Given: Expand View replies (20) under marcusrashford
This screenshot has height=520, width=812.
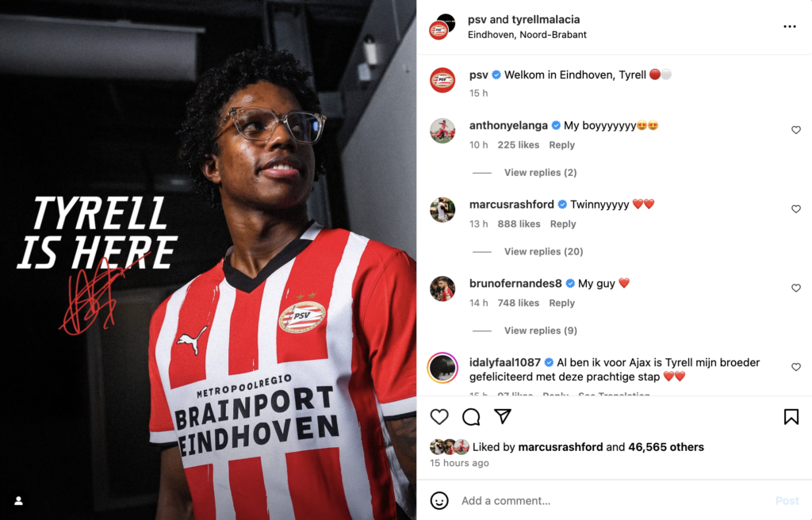Looking at the screenshot, I should pyautogui.click(x=543, y=252).
